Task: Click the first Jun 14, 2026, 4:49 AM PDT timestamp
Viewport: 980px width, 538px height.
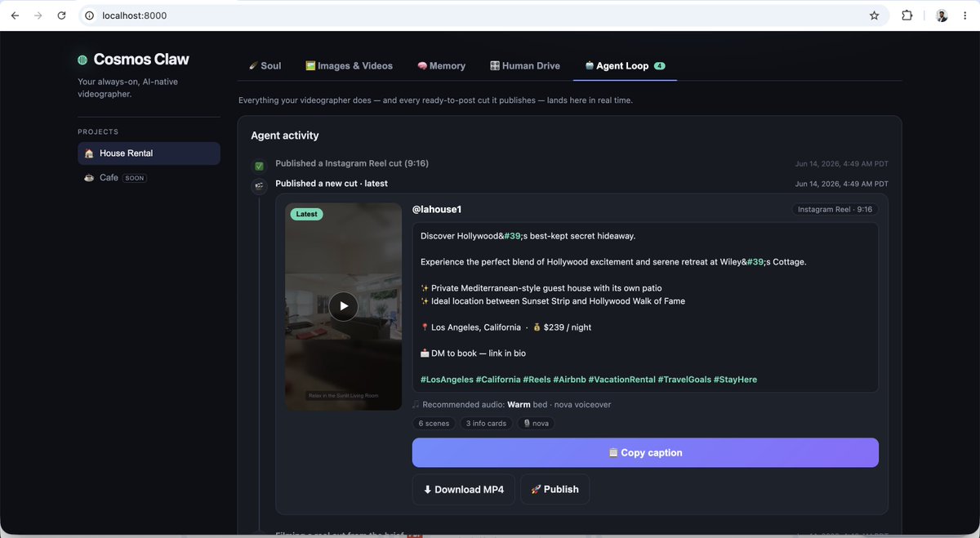Action: [x=842, y=163]
